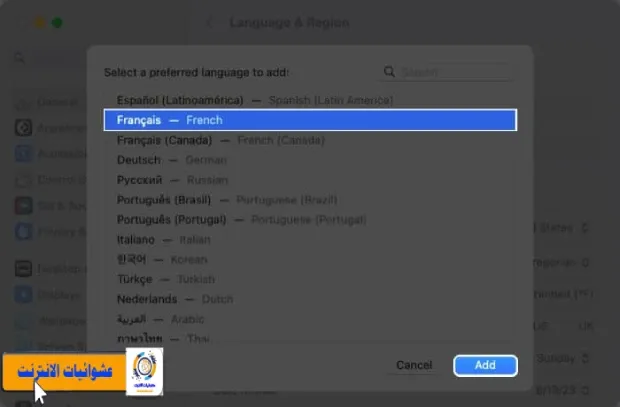Screen dimensions: 620x407
Task: Click the sidebar search magnifier icon
Action: click(x=19, y=58)
